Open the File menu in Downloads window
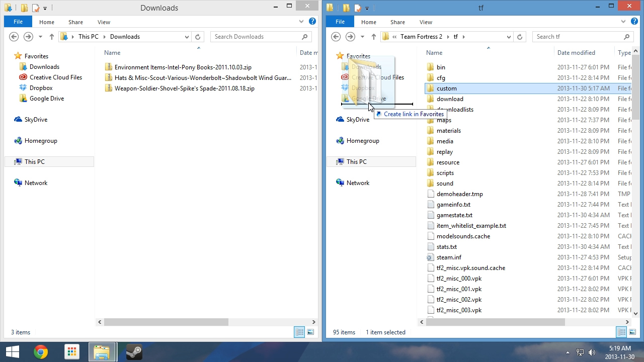This screenshot has height=362, width=644. 18,22
